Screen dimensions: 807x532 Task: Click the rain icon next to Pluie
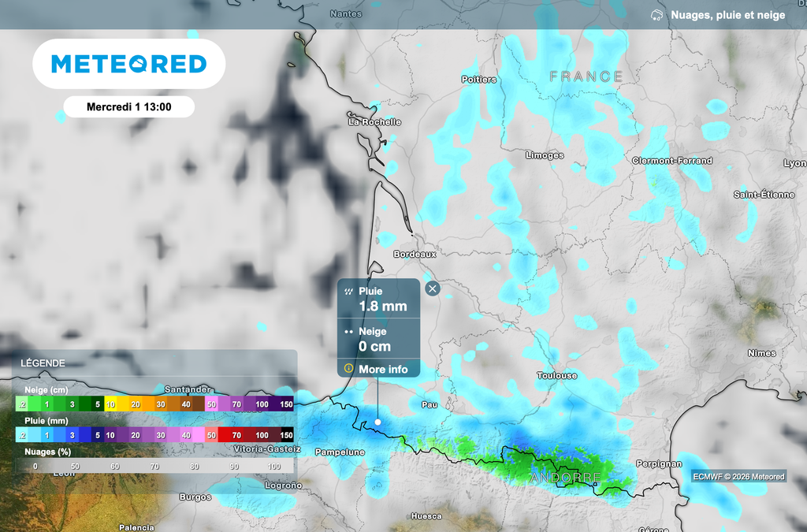(x=348, y=292)
